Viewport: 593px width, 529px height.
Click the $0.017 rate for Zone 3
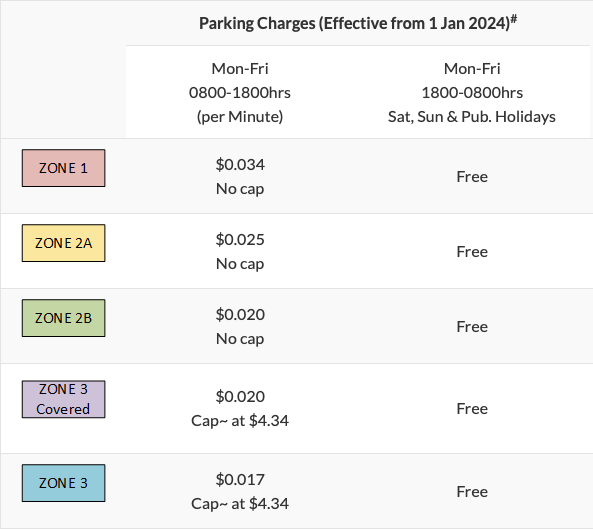pos(240,479)
